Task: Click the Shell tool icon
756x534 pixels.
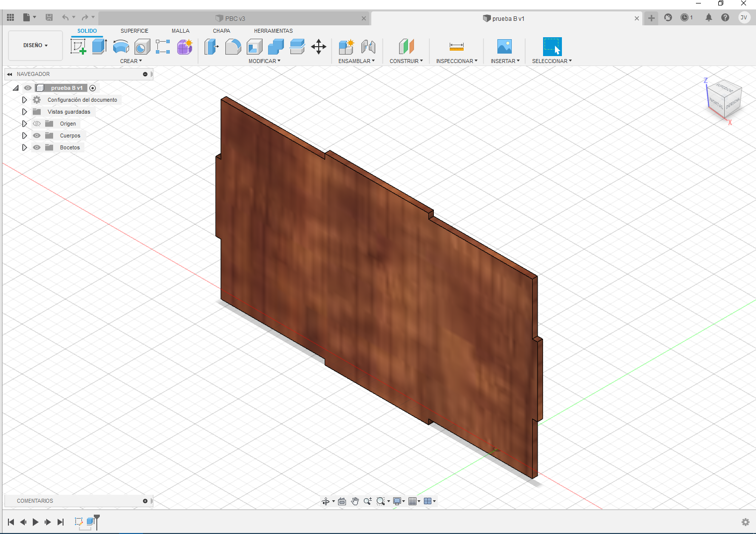Action: coord(254,47)
